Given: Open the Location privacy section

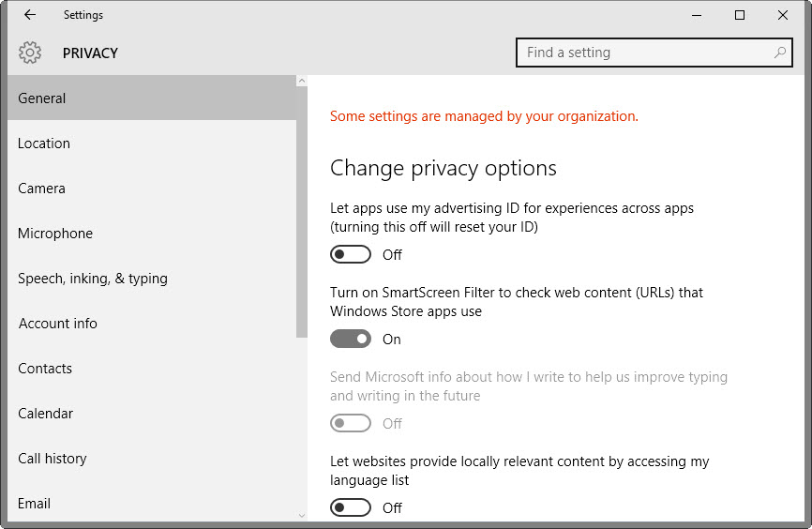Looking at the screenshot, I should click(x=44, y=144).
